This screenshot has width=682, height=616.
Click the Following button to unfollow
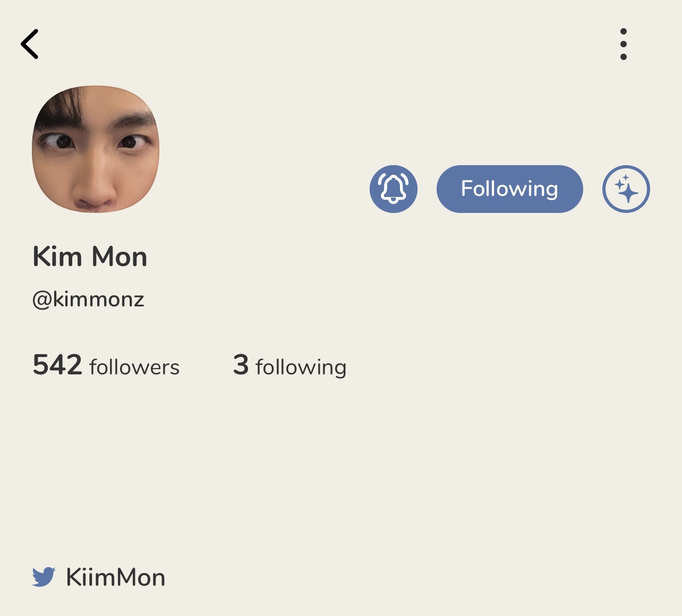[509, 189]
